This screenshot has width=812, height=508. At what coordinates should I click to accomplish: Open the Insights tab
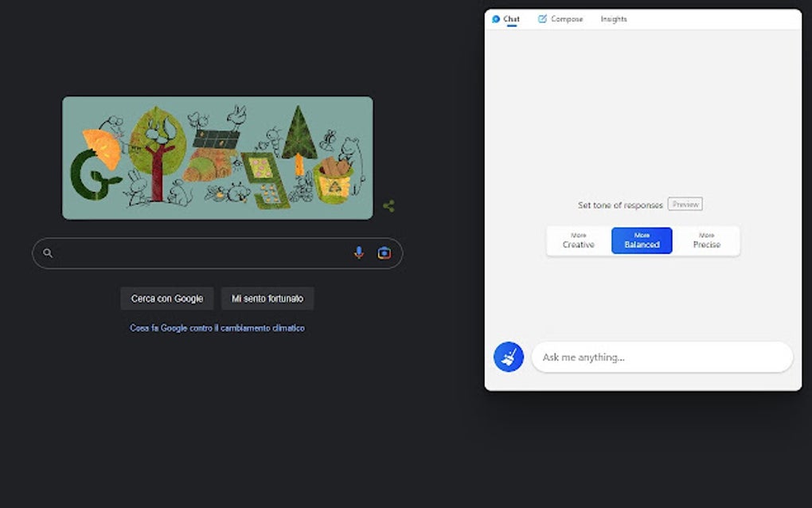[x=614, y=18]
